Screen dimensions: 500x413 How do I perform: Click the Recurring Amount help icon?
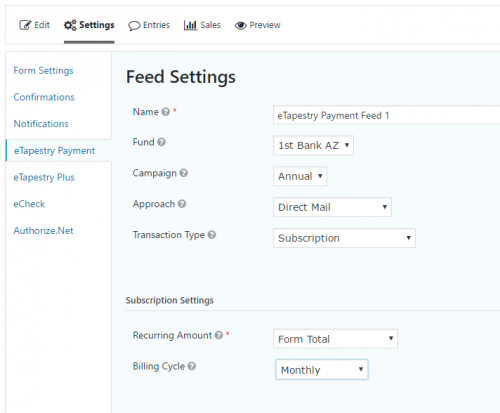click(219, 335)
